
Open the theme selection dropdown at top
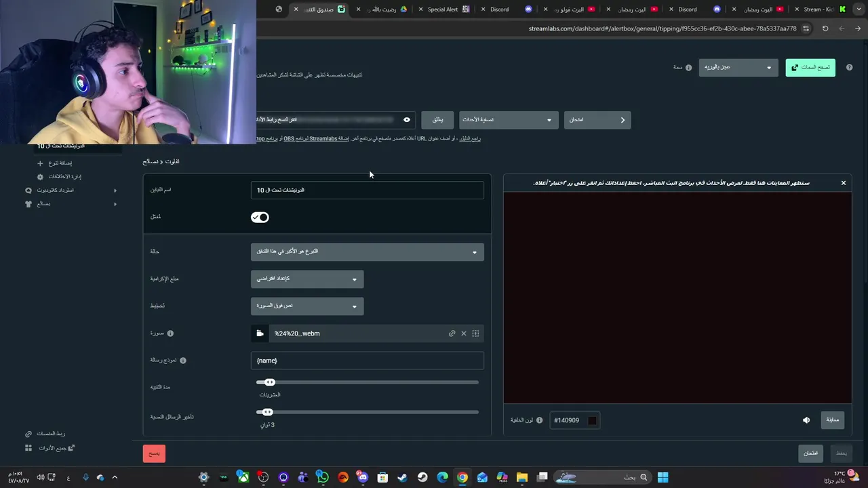coord(738,67)
